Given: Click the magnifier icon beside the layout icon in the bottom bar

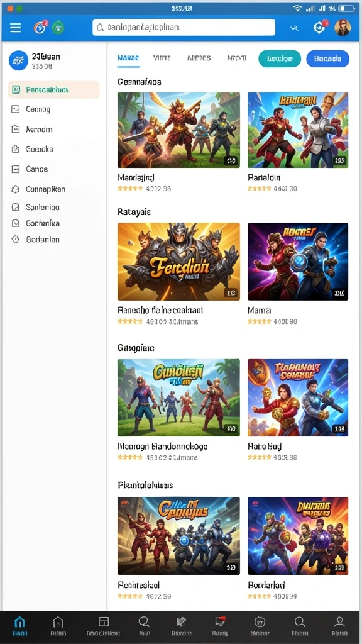Looking at the screenshot, I should click(144, 622).
